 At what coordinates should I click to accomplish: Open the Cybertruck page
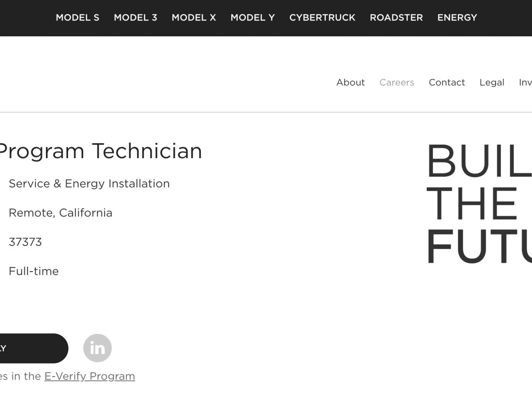click(322, 18)
